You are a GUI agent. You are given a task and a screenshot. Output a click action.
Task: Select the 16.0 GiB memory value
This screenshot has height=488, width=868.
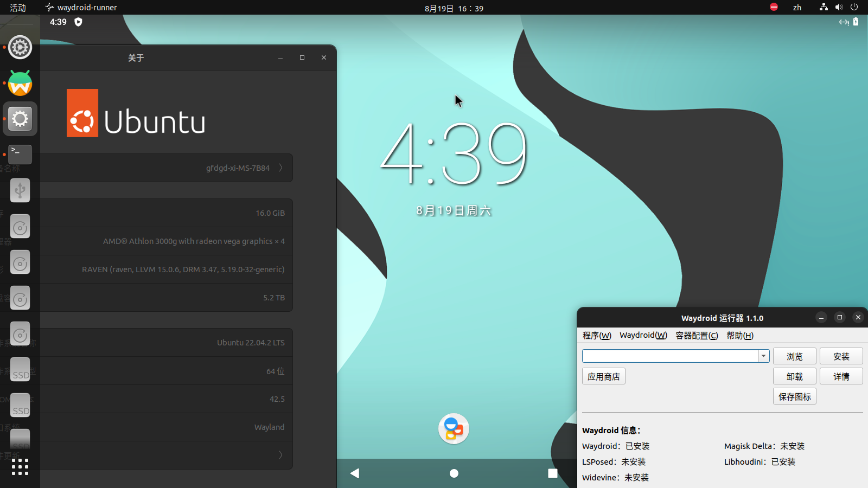pyautogui.click(x=270, y=213)
